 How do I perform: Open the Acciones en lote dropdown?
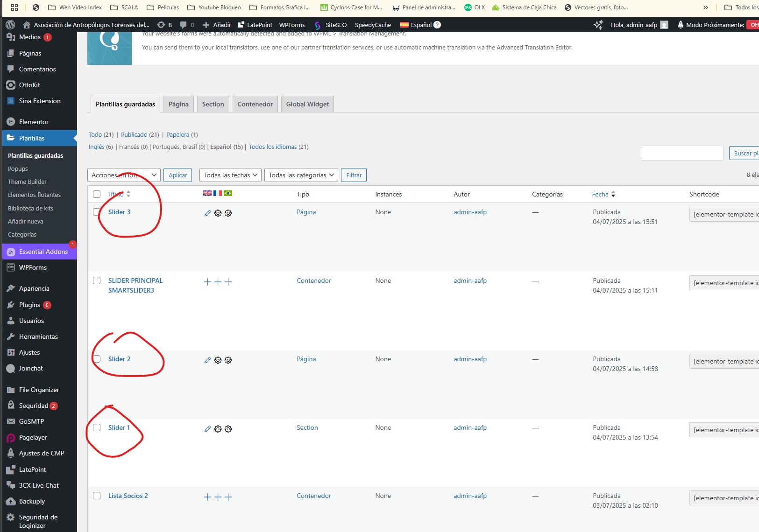[124, 175]
